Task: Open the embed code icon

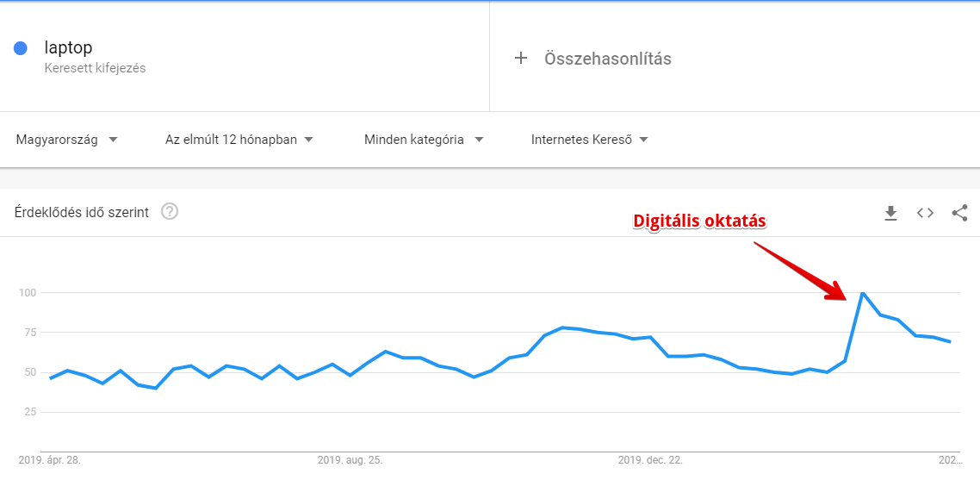Action: click(x=925, y=213)
